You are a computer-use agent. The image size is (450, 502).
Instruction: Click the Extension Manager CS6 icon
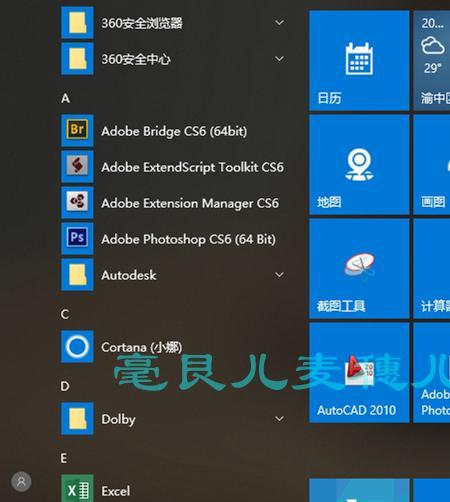pyautogui.click(x=77, y=202)
